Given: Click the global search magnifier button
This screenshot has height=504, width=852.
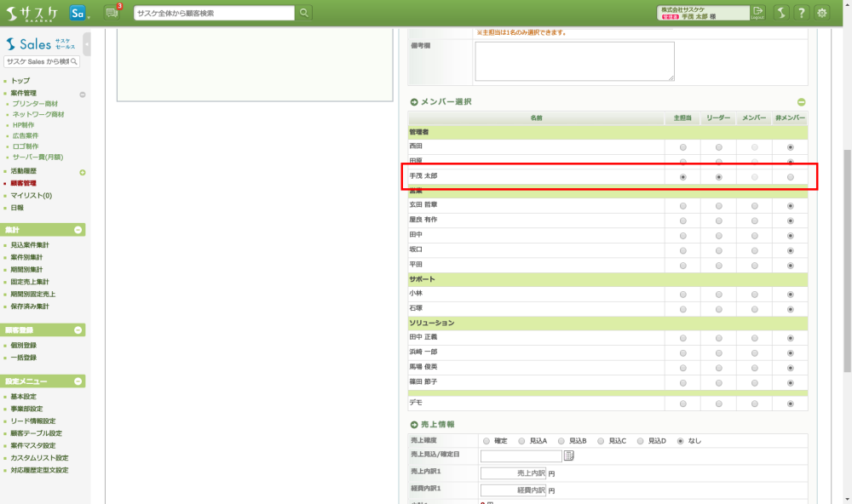Looking at the screenshot, I should click(x=305, y=13).
